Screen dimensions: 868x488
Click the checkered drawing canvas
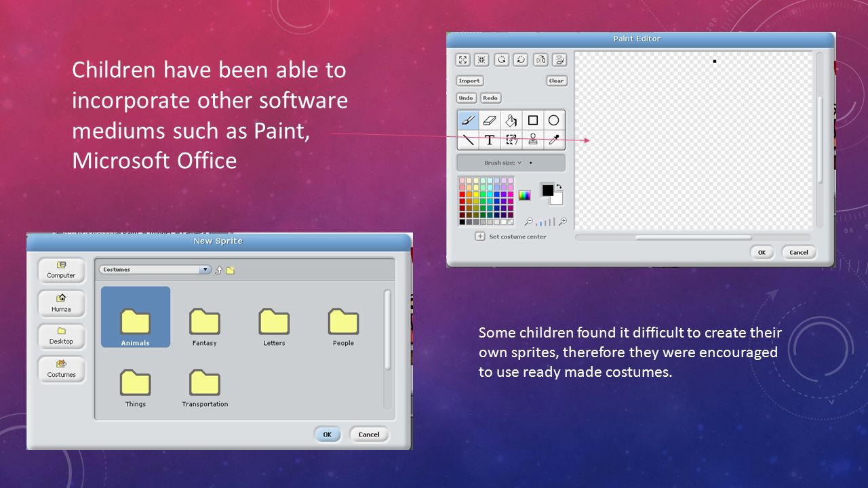click(x=693, y=141)
